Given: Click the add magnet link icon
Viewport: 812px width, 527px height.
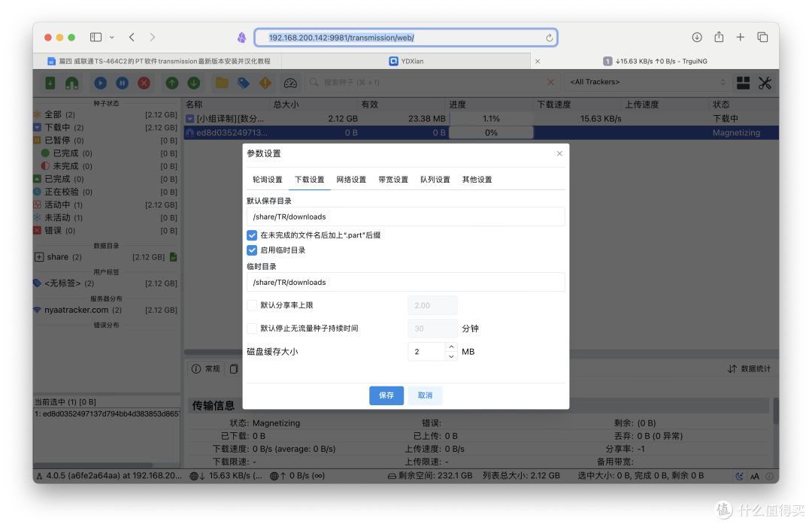Looking at the screenshot, I should pyautogui.click(x=72, y=83).
